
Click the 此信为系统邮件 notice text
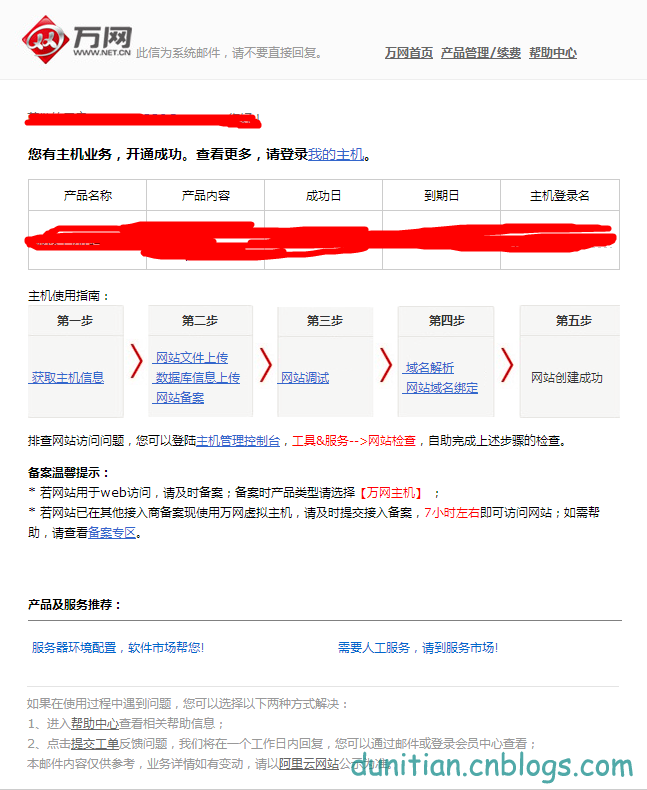click(230, 52)
